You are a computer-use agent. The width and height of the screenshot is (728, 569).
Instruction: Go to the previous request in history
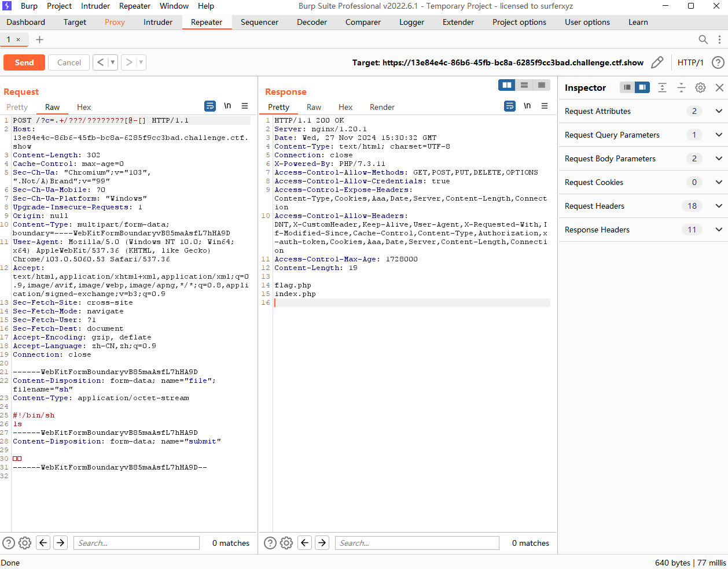pos(100,62)
